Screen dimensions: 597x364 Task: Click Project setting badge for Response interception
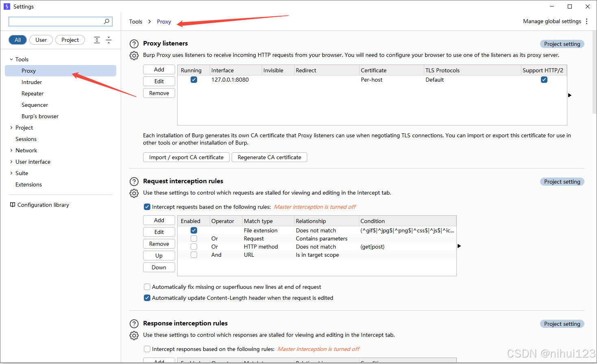562,324
